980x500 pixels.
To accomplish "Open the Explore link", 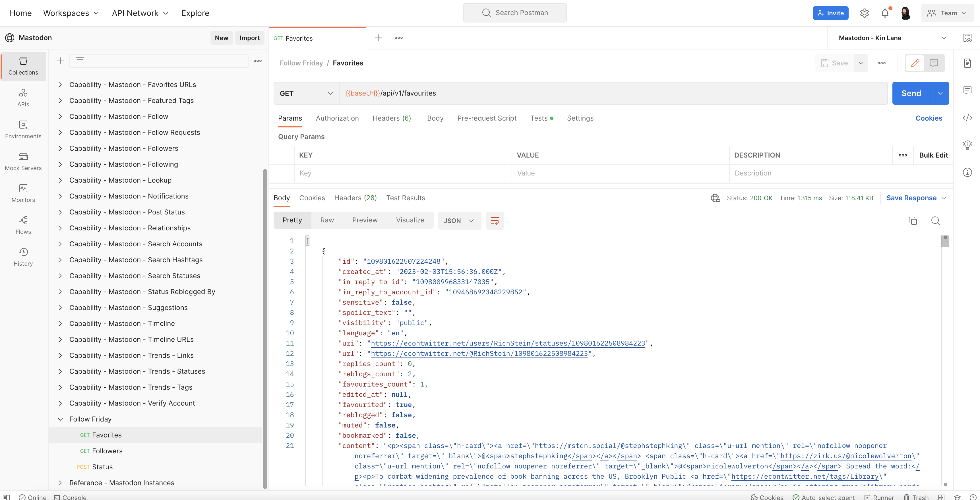I will click(195, 13).
